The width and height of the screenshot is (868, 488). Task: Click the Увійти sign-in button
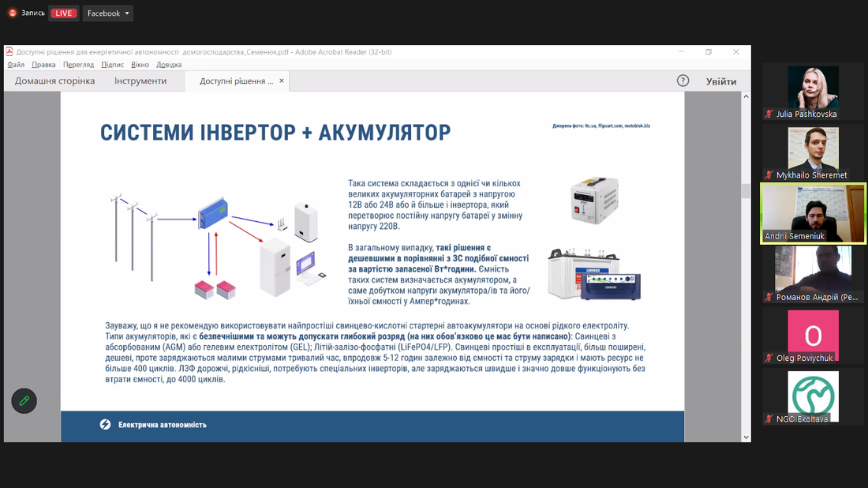[721, 81]
